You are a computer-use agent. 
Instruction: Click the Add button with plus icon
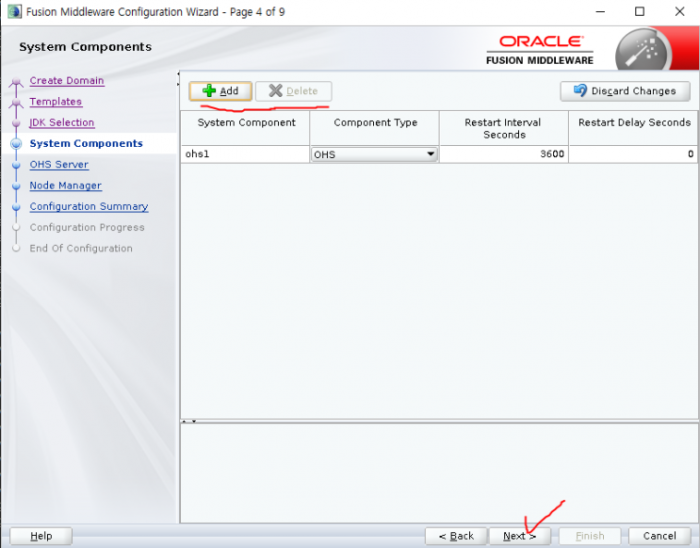[x=221, y=91]
